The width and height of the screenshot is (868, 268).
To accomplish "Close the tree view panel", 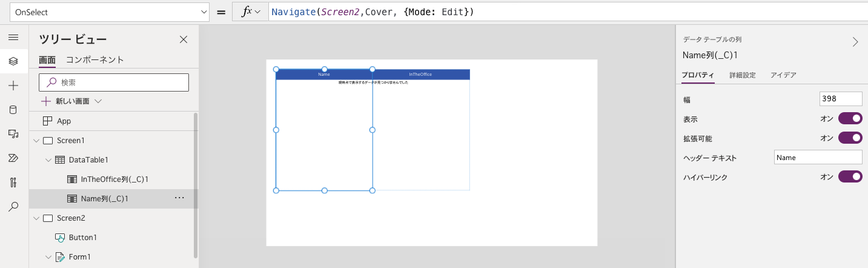I will click(x=184, y=39).
